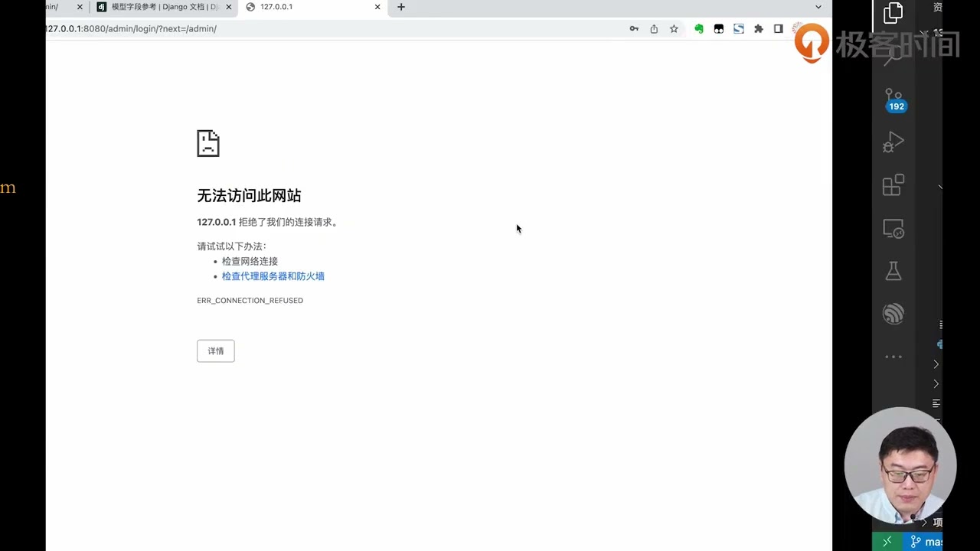Viewport: 980px width, 551px height.
Task: Open the Testing flask view
Action: (x=893, y=271)
